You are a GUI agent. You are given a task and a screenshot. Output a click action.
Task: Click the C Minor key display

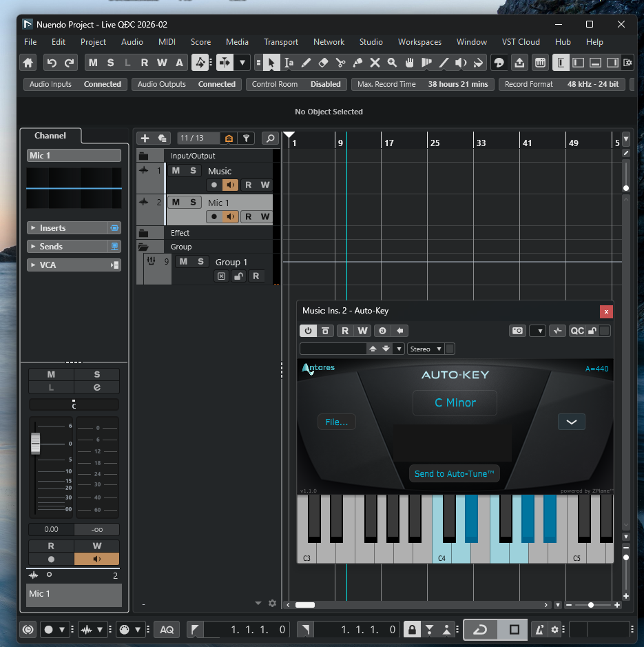click(455, 402)
